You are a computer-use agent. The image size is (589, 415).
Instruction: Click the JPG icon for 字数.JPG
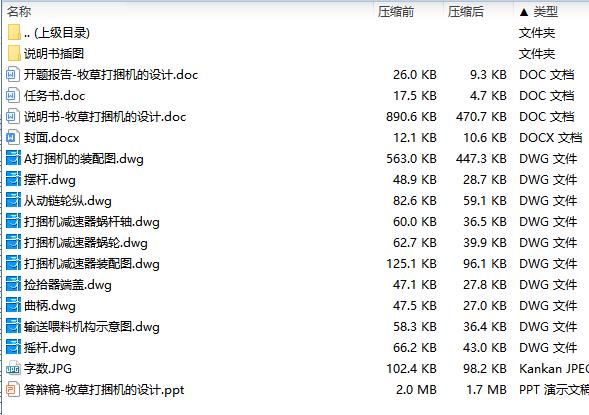(13, 369)
